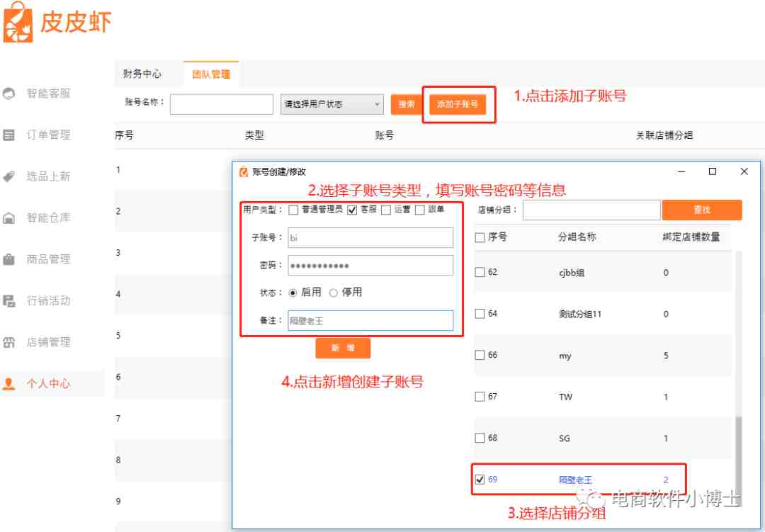Check group row 68 SG
This screenshot has height=532, width=765.
click(x=480, y=438)
